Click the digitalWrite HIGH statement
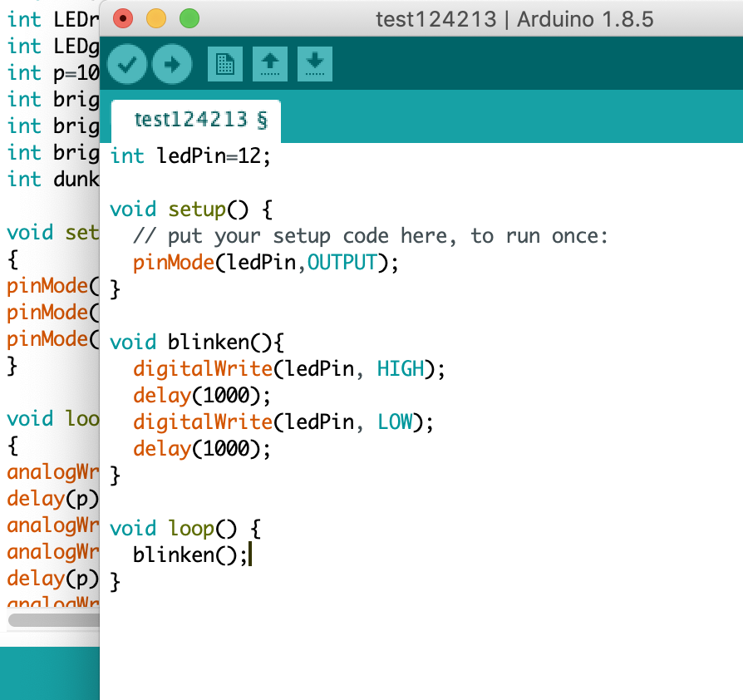 pyautogui.click(x=289, y=369)
